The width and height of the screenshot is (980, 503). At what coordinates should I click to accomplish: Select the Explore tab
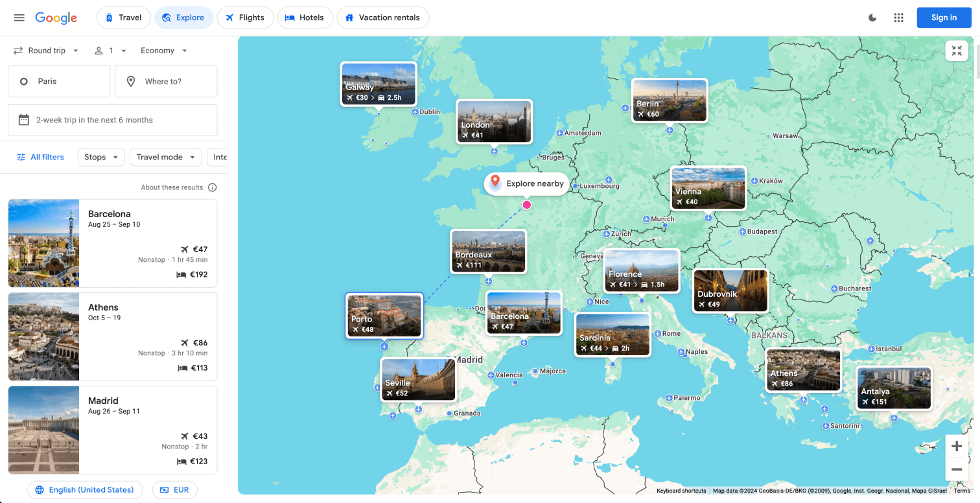point(184,18)
